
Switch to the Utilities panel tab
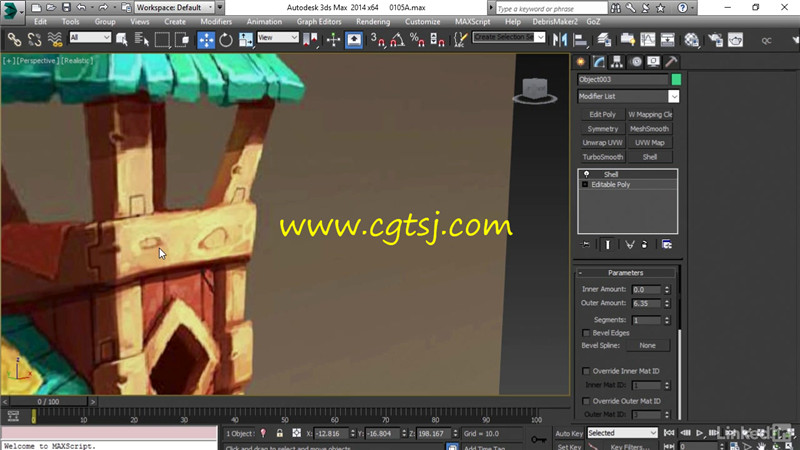(x=671, y=62)
